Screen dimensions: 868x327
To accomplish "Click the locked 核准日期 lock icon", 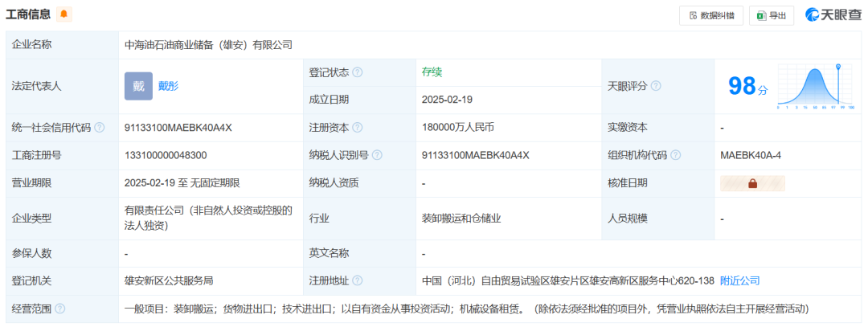I will (752, 183).
